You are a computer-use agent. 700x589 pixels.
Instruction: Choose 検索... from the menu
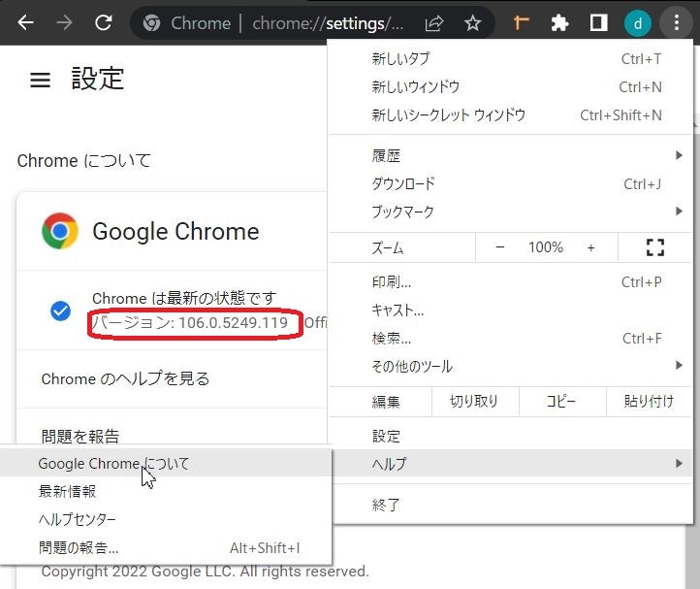click(511, 339)
